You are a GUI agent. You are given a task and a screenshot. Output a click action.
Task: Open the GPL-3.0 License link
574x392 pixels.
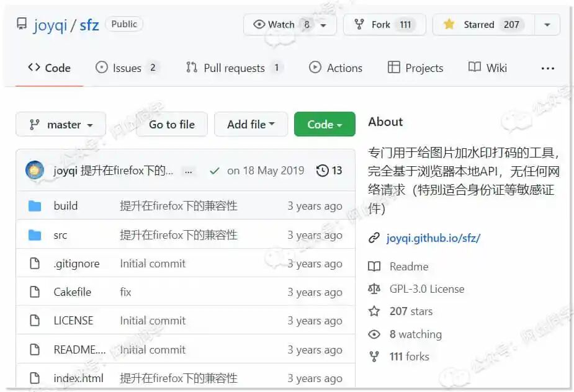coord(427,289)
